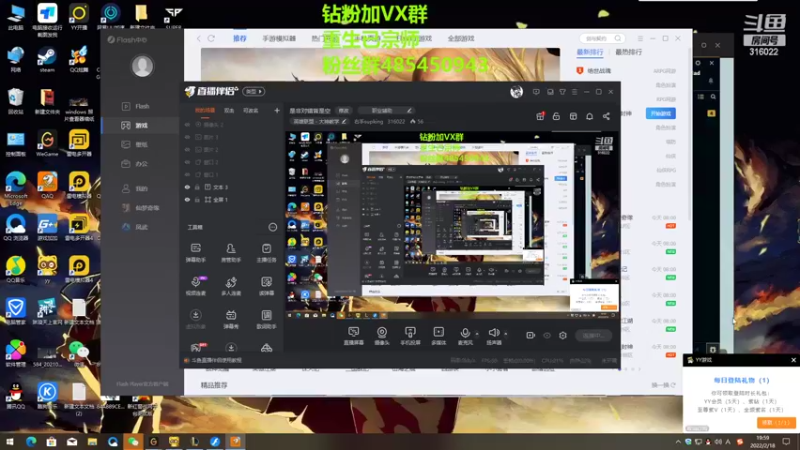Open the 主播任务 anchor tasks tool

coord(266,253)
